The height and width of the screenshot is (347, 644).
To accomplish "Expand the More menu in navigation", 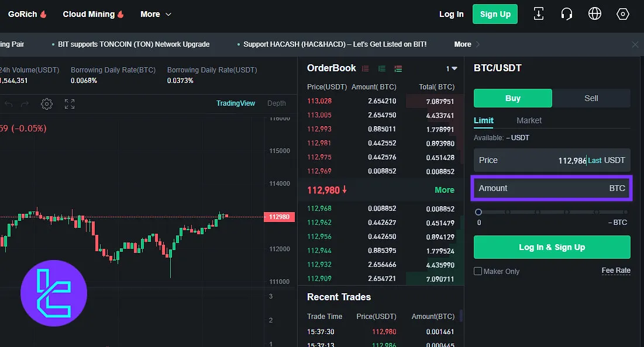I will pos(156,14).
